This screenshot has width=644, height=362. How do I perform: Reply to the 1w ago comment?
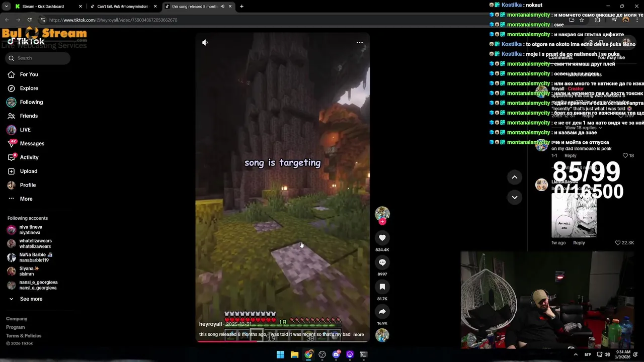coord(579,243)
